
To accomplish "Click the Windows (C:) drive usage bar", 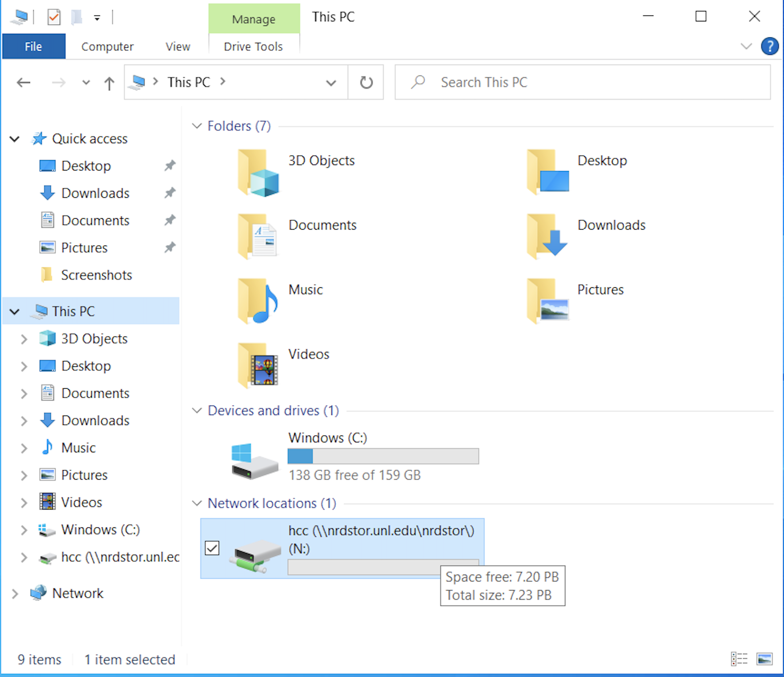I will [x=383, y=456].
